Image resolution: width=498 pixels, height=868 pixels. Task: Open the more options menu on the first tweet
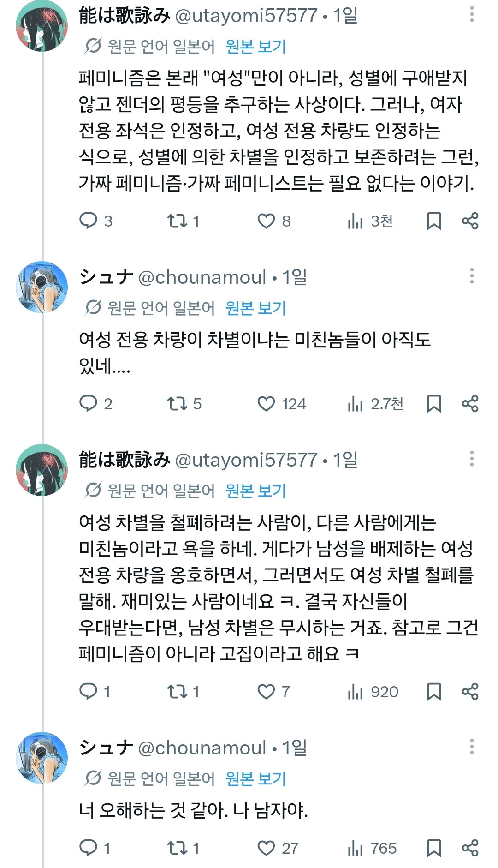pyautogui.click(x=472, y=14)
